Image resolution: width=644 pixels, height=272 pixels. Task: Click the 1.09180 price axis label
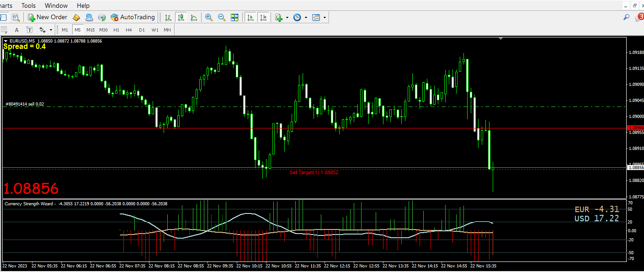637,53
